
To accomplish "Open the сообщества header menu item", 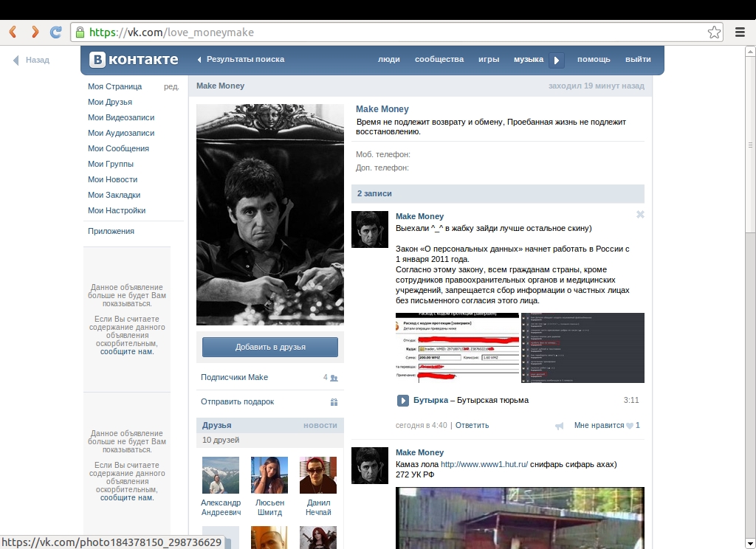I will 439,59.
